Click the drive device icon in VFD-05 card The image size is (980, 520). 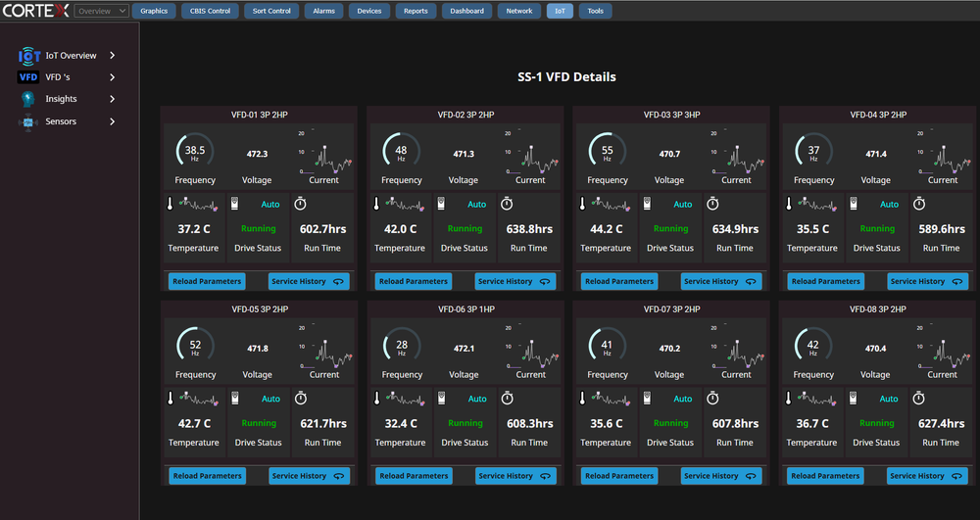click(x=235, y=398)
